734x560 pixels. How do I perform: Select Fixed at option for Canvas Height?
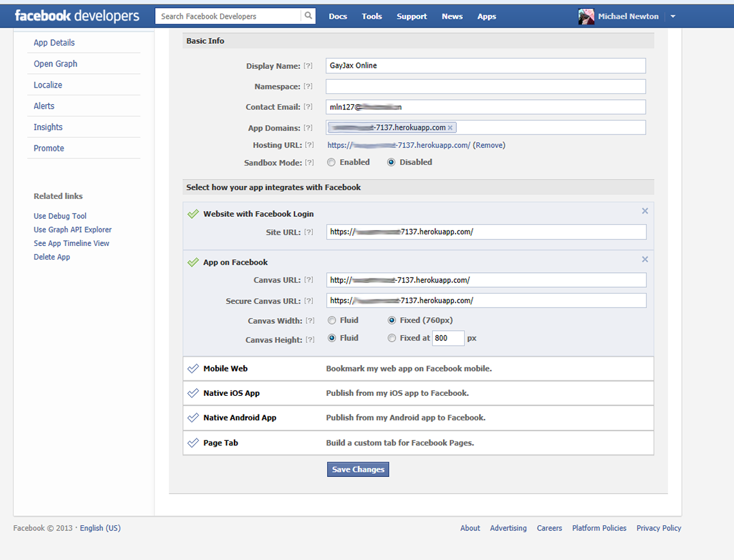(x=391, y=338)
